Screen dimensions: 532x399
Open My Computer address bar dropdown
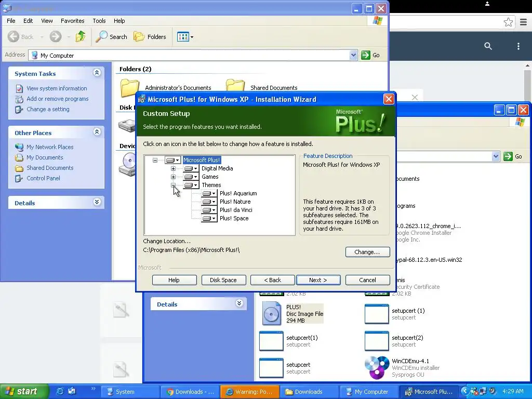click(353, 55)
